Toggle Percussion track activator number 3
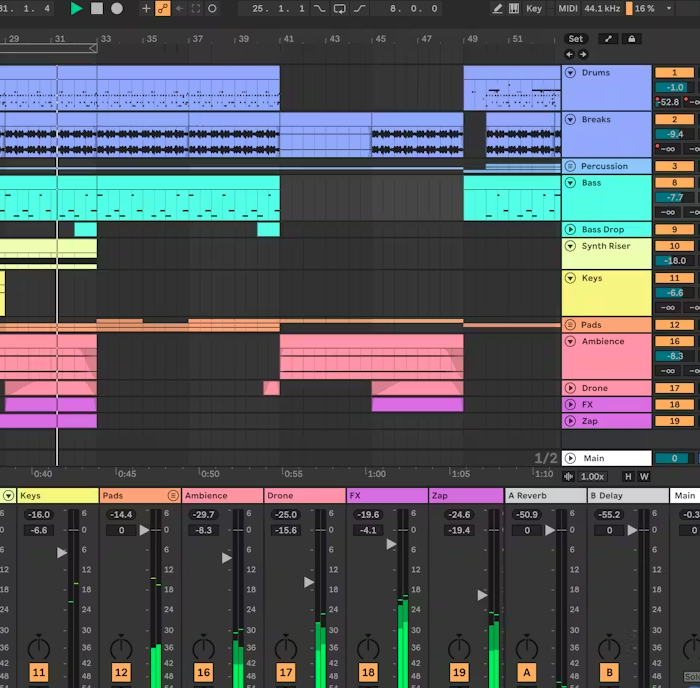 tap(675, 166)
